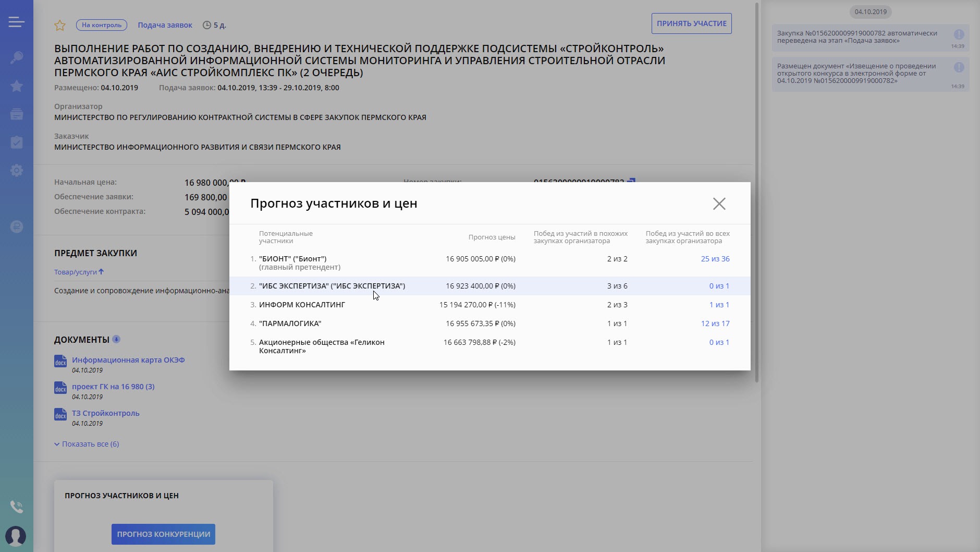Click the На контроль tag
The image size is (980, 552).
[x=102, y=25]
